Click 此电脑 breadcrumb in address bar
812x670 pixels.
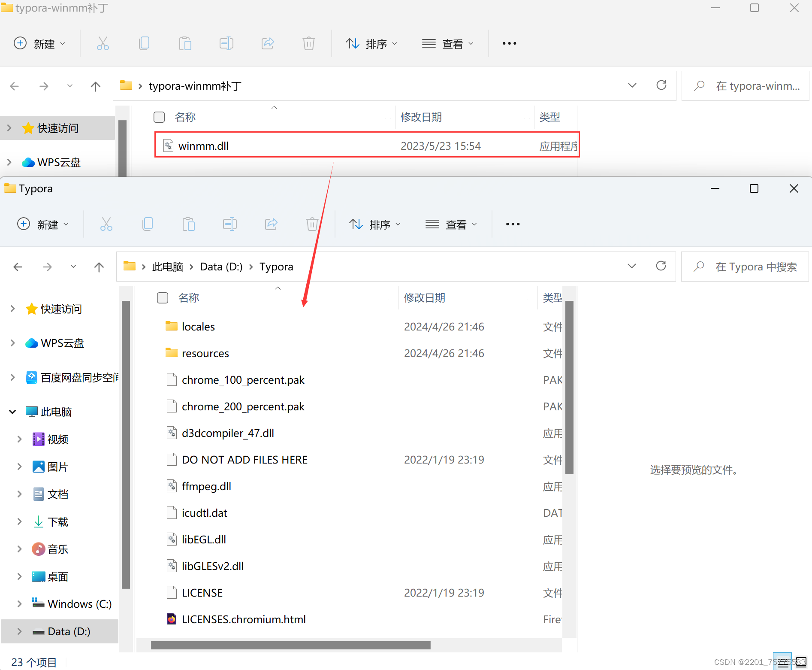[x=168, y=267]
